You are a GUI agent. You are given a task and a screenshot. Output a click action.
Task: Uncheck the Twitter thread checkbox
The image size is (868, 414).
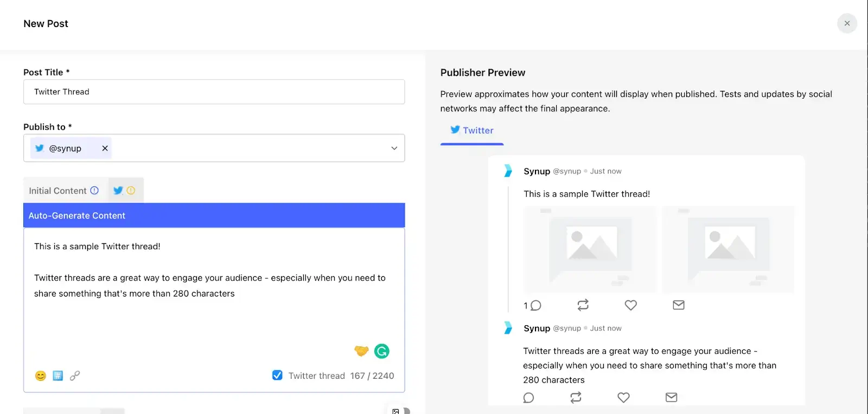(x=277, y=375)
